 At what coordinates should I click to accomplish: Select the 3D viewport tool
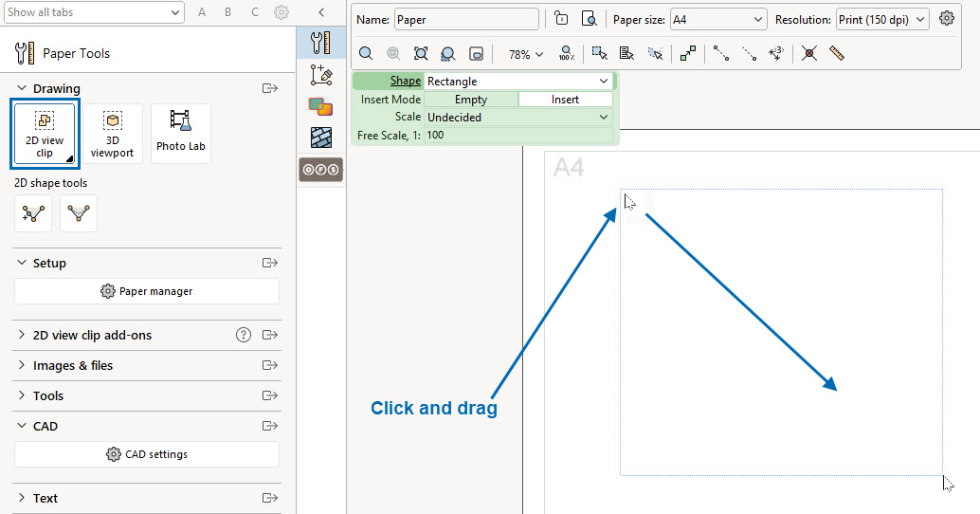[113, 134]
